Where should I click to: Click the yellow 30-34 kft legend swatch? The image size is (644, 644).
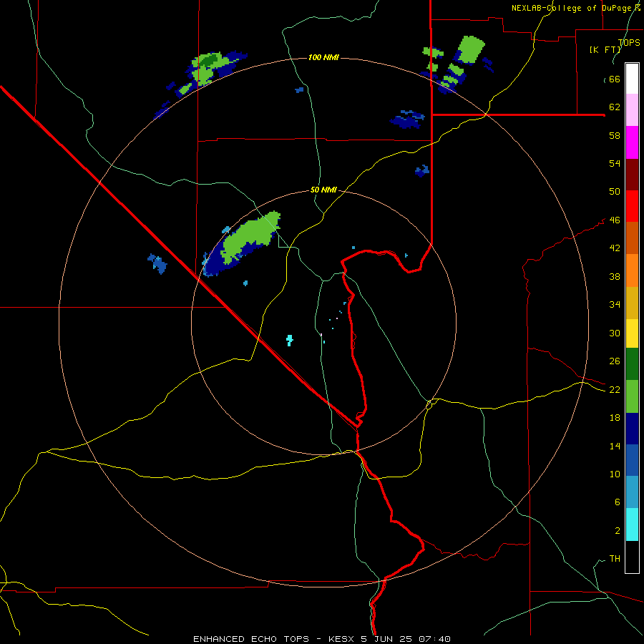[x=632, y=333]
